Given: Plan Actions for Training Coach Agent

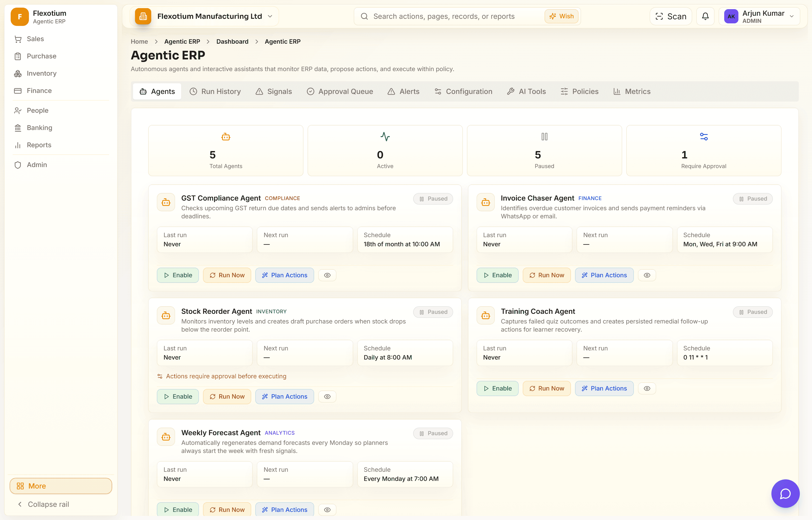Looking at the screenshot, I should click(604, 388).
